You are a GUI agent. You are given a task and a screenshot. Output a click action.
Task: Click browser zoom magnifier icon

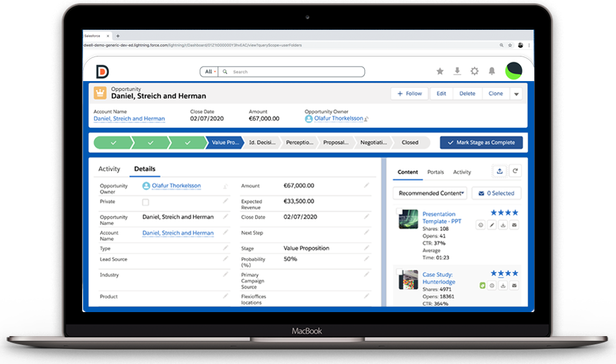[501, 45]
